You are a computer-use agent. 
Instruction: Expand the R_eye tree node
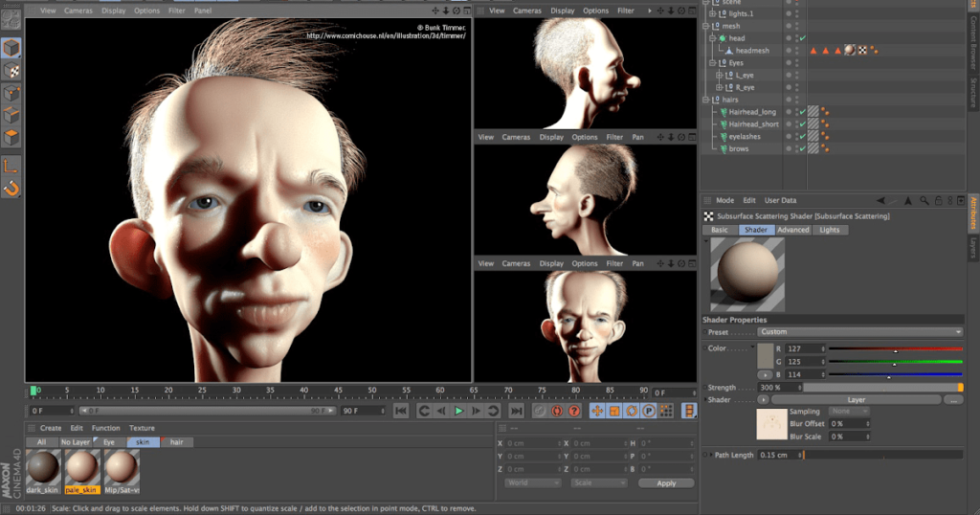(x=719, y=87)
